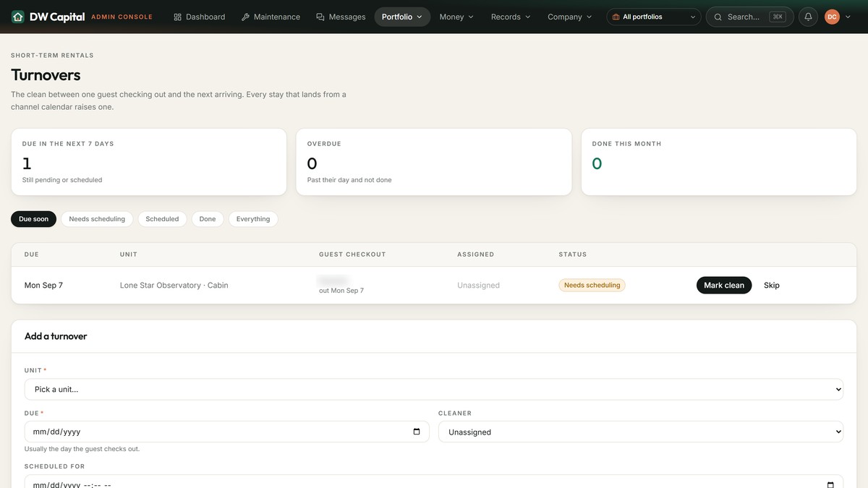Click the Status column header
868x488 pixels.
point(573,254)
